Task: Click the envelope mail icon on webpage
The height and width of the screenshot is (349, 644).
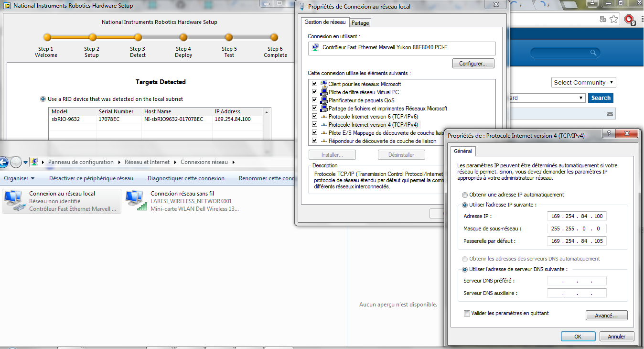Action: (610, 114)
